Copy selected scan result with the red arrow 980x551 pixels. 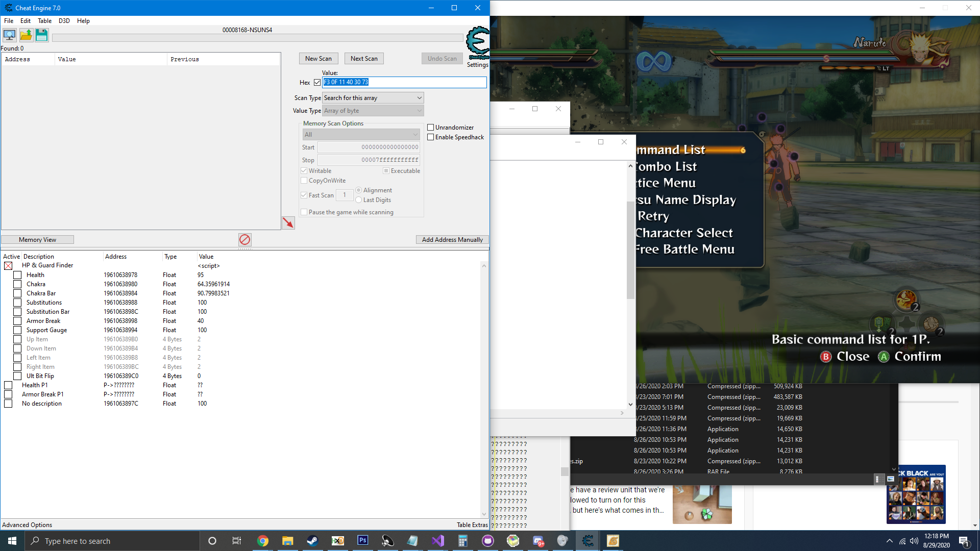click(288, 223)
